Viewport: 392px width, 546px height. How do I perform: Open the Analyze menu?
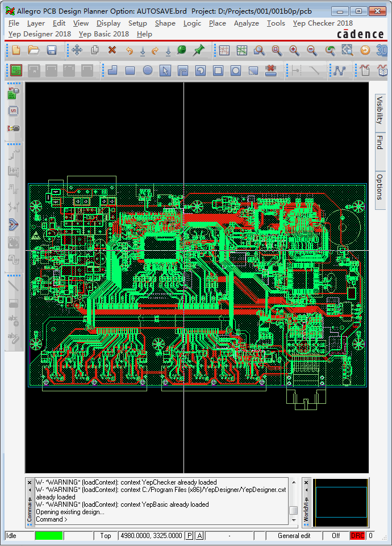coord(246,23)
